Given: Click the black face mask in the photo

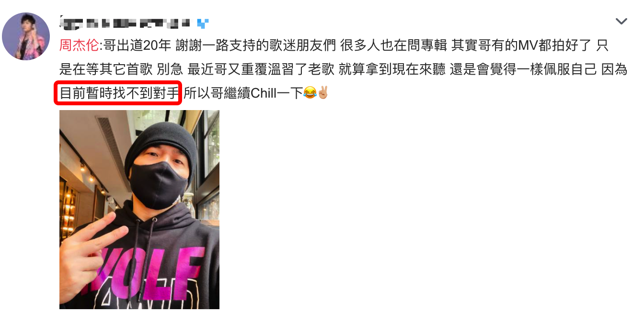Looking at the screenshot, I should [x=157, y=184].
